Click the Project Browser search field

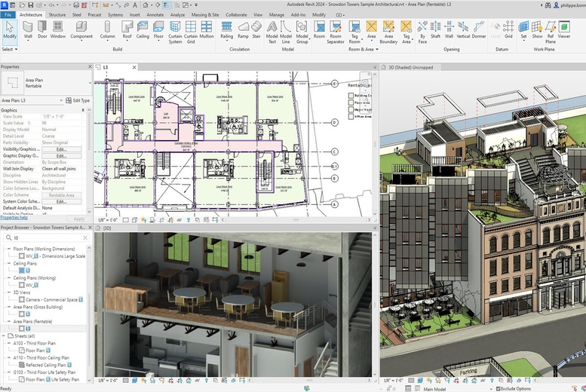coord(46,237)
